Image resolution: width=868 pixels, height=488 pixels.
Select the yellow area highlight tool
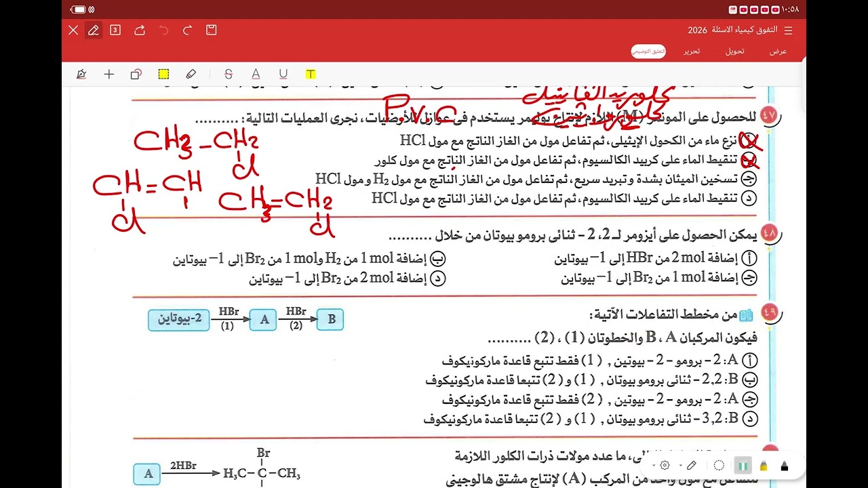coord(163,75)
